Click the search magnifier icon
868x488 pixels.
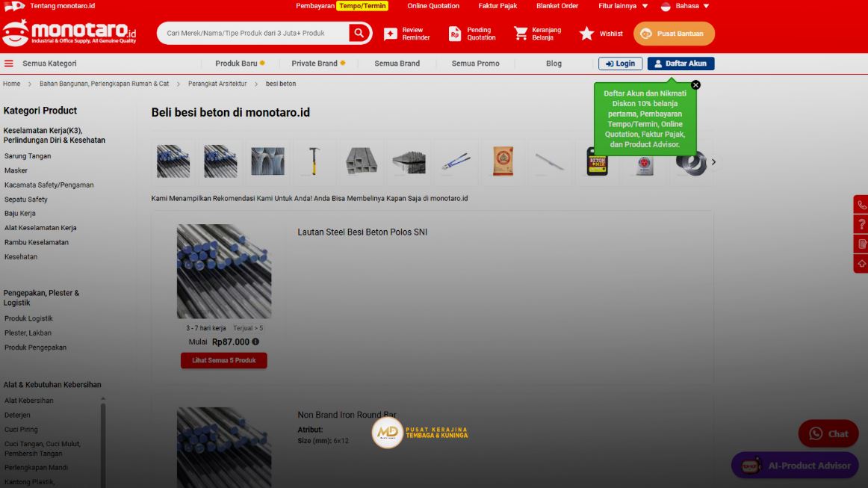pos(359,33)
